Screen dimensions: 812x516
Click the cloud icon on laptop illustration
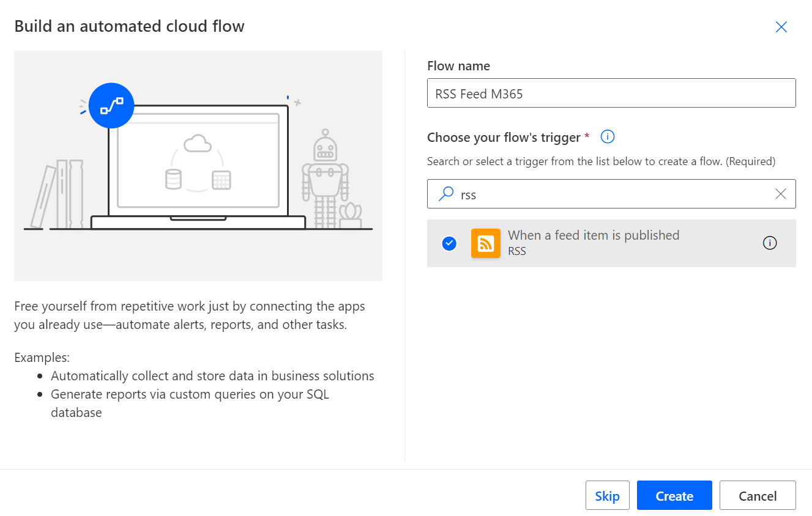coord(197,144)
